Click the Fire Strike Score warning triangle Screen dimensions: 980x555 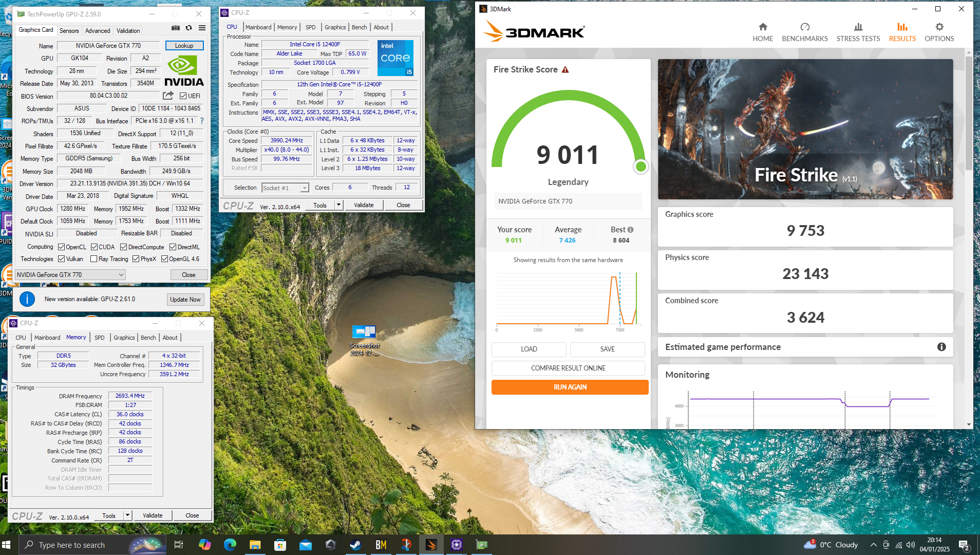566,70
